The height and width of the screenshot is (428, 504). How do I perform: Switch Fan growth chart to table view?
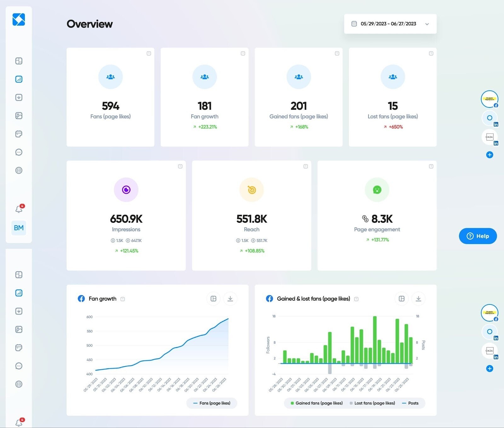[x=213, y=298]
